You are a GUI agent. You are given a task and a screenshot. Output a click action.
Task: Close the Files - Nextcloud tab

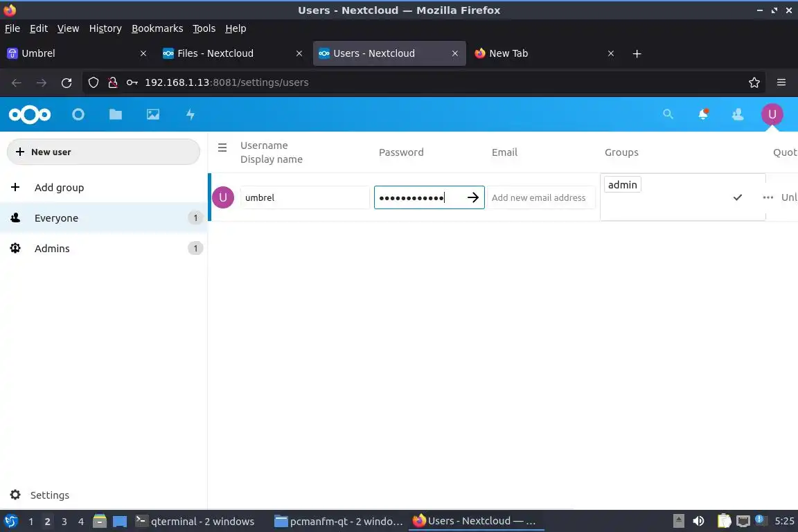(x=299, y=53)
